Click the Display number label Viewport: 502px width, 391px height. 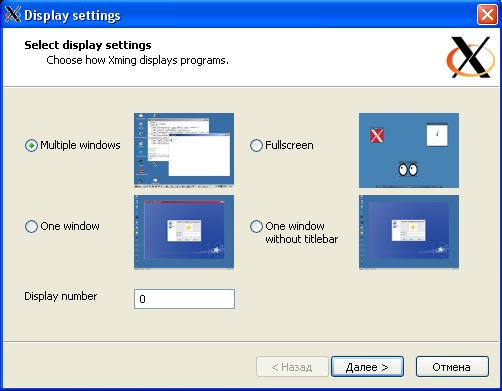point(61,296)
